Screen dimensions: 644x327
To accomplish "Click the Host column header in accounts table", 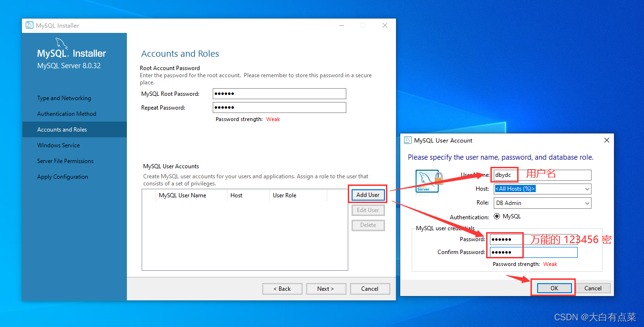I will point(248,195).
